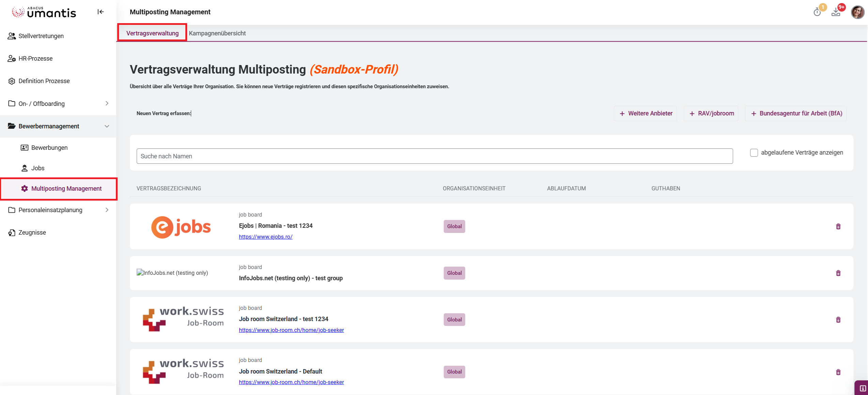Screen dimensions: 868x395
Task: Switch to the Kampagnenübersicht tab
Action: pyautogui.click(x=217, y=33)
